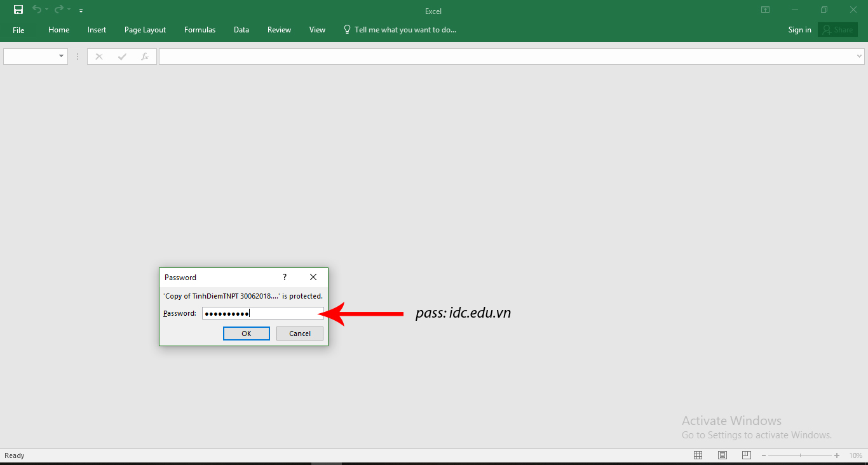Click the Undo arrow icon
Image resolution: width=868 pixels, height=465 pixels.
pos(37,10)
